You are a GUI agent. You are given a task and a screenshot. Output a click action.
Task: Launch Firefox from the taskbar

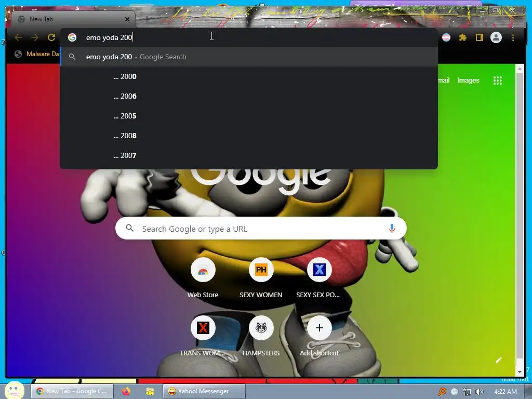tap(126, 391)
